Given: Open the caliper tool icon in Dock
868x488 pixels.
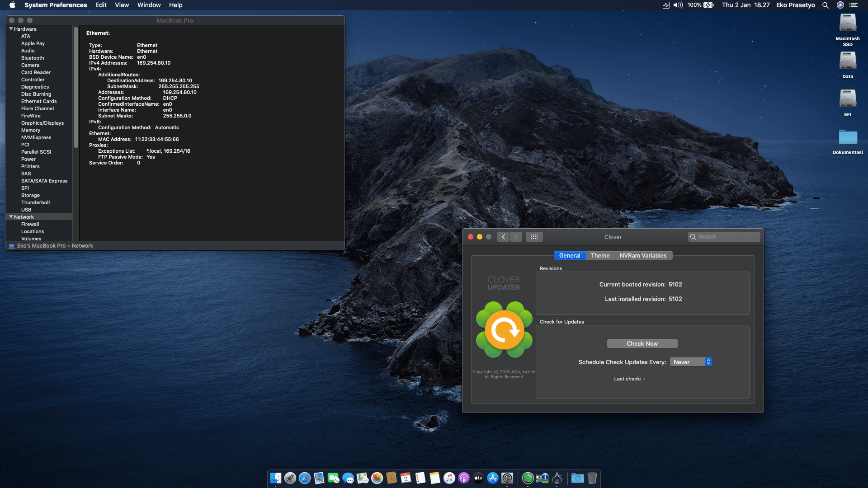Looking at the screenshot, I should 557,478.
